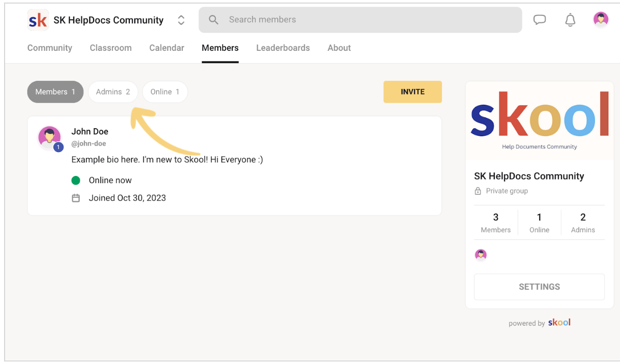Open the community switcher chevron
Screen dimensions: 620x364
[181, 20]
